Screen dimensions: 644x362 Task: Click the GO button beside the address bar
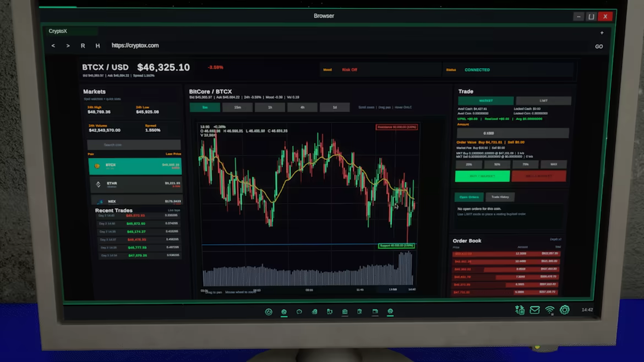coord(599,46)
